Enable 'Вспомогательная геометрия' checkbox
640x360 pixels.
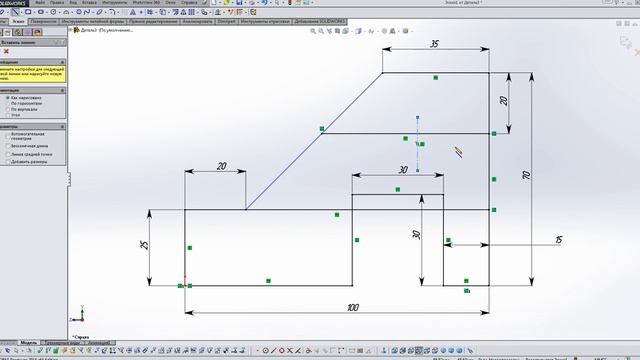coord(8,135)
